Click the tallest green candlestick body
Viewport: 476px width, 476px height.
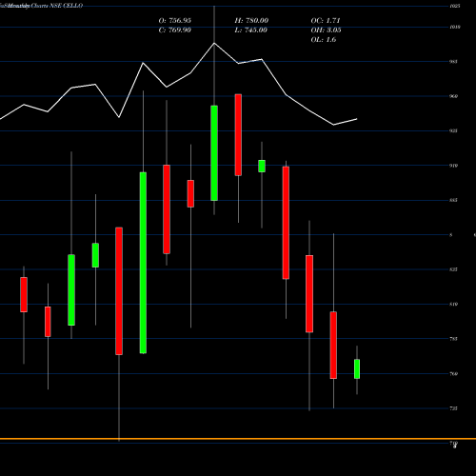click(143, 263)
